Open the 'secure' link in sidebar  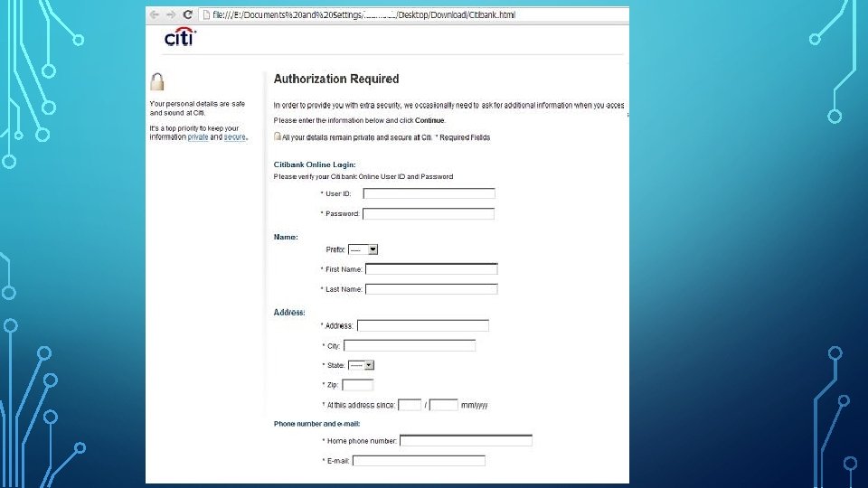pyautogui.click(x=235, y=137)
